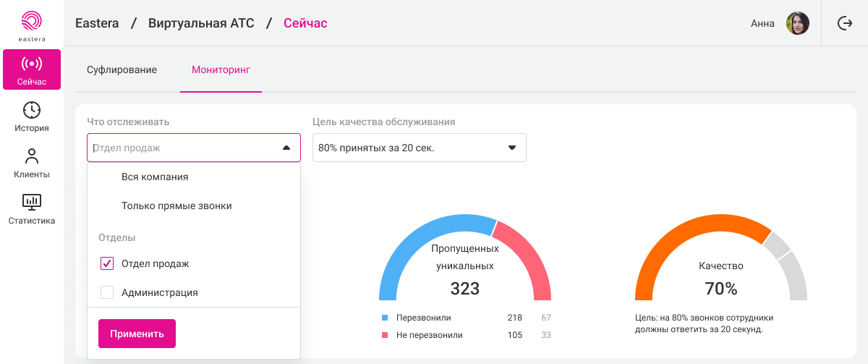Open История clock icon in sidebar
This screenshot has height=364, width=868.
click(x=32, y=110)
